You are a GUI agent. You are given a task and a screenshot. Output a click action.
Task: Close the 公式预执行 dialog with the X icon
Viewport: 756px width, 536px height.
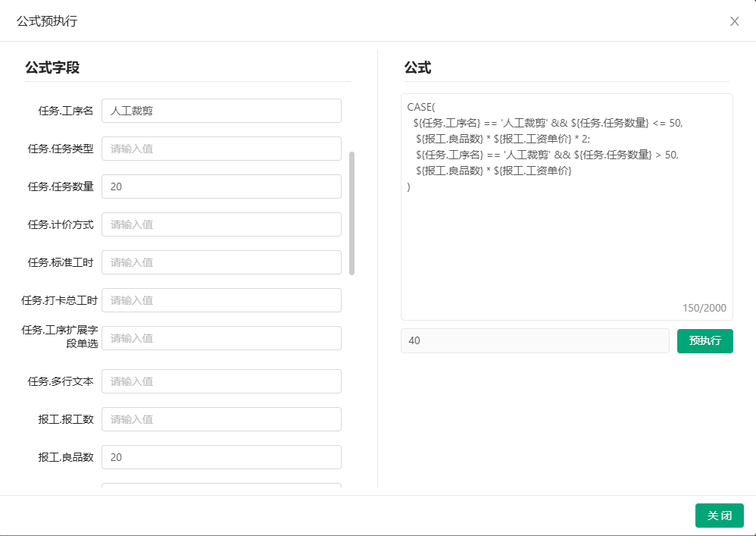734,21
